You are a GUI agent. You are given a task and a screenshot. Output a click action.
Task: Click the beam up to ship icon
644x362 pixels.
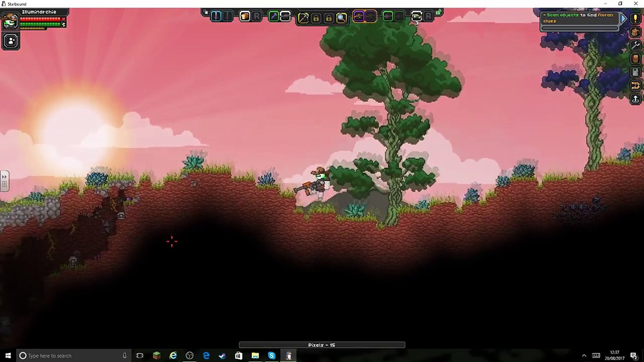coord(635,99)
